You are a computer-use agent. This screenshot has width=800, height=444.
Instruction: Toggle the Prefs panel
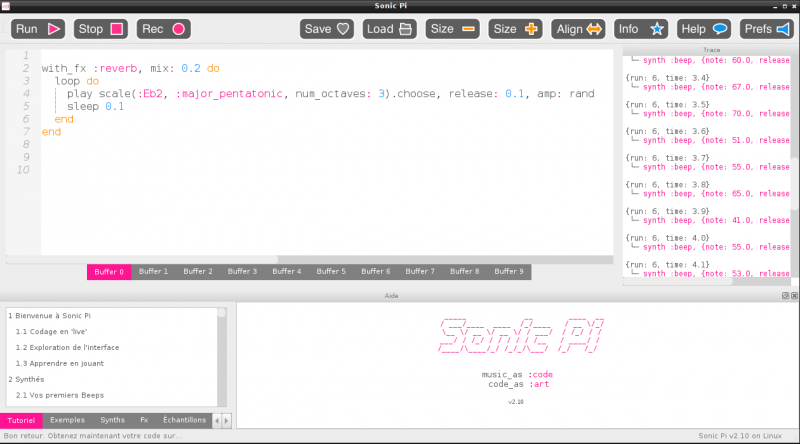pyautogui.click(x=767, y=29)
